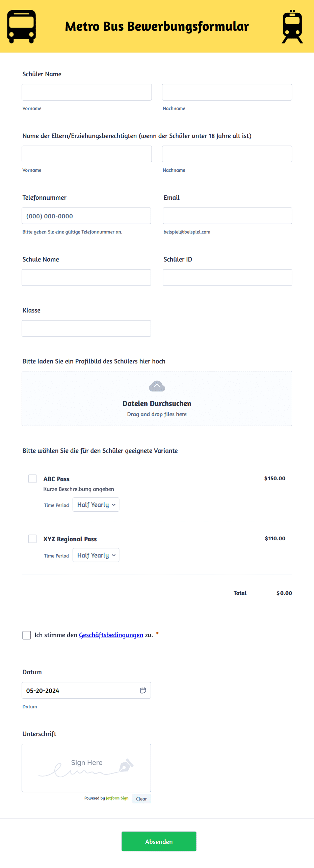314x868 pixels.
Task: Open the Geschäftsbedingungen link
Action: point(111,635)
